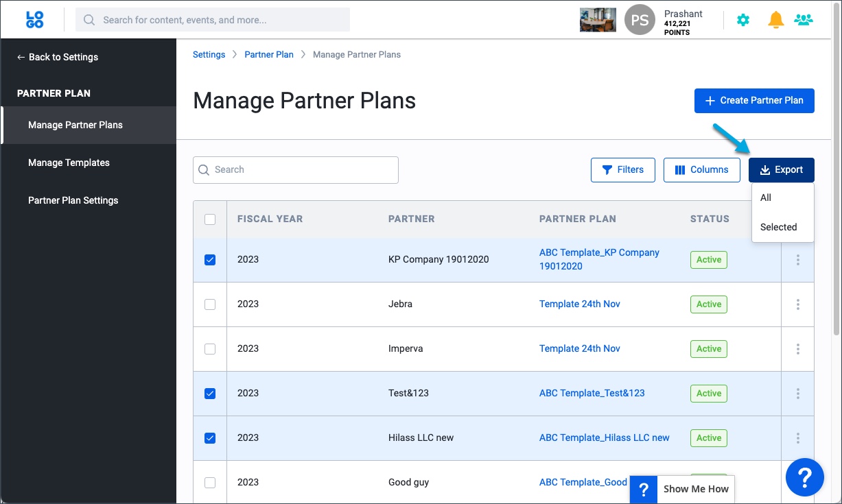Sort by FISCAL YEAR column header

click(x=270, y=219)
